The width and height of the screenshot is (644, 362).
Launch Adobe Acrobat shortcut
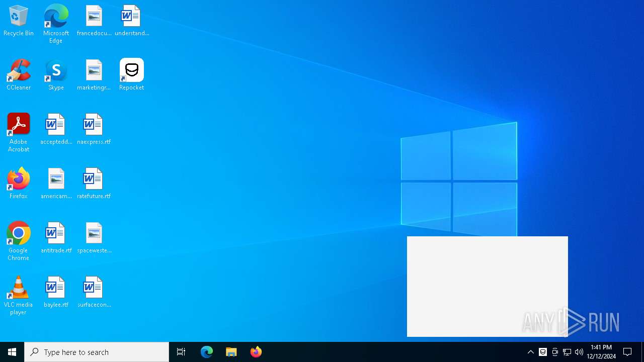[x=19, y=133]
